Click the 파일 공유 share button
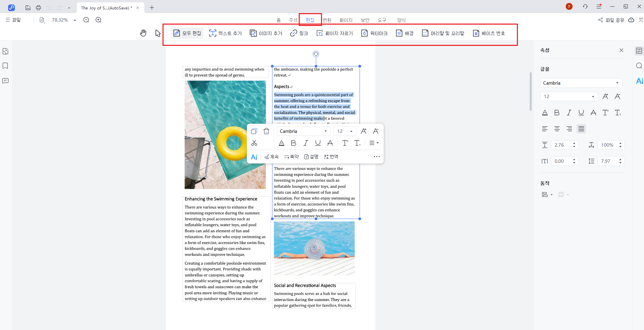Viewport: 644px width, 330px height. tap(611, 20)
